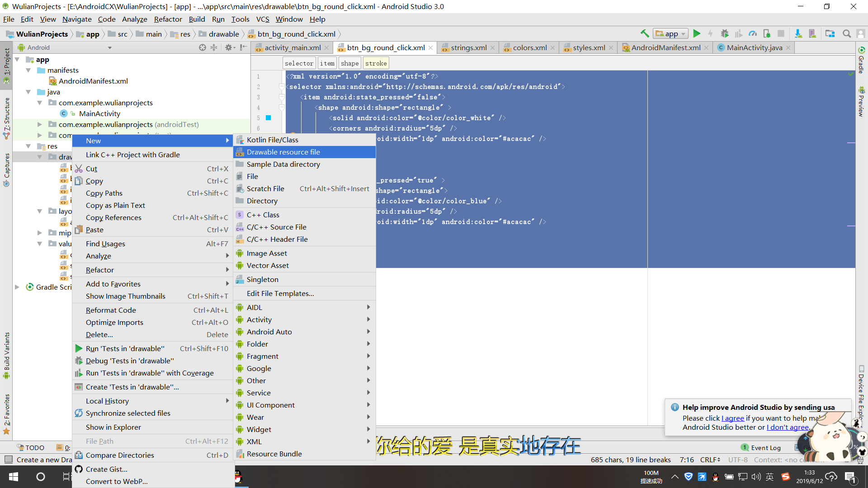Click the UTF-8 encoding status item
The width and height of the screenshot is (868, 488).
[x=738, y=460]
